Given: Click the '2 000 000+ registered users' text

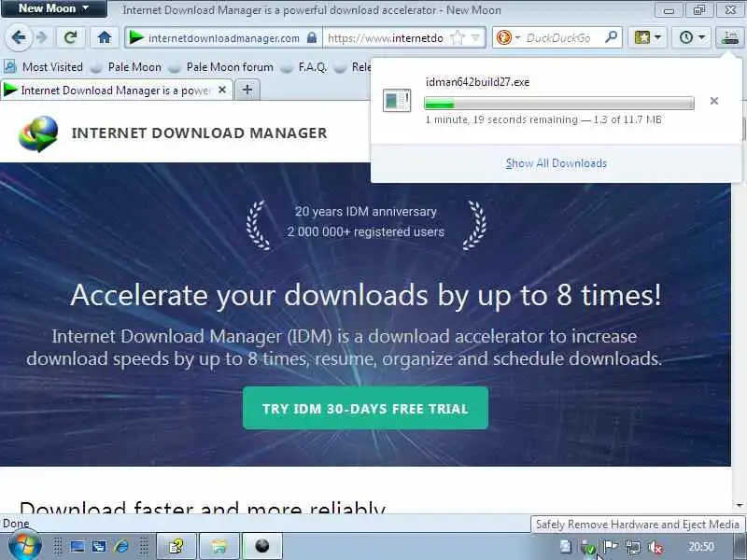Looking at the screenshot, I should 365,231.
